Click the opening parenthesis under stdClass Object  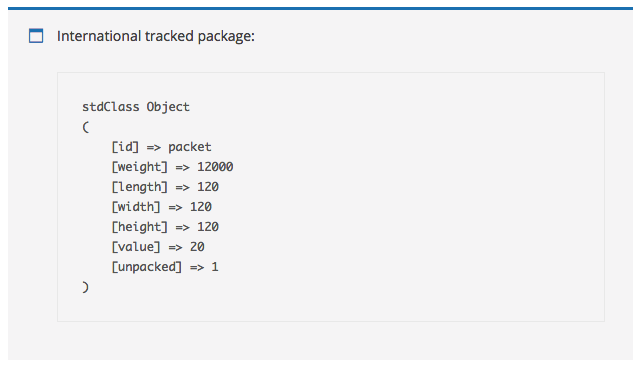pyautogui.click(x=86, y=127)
